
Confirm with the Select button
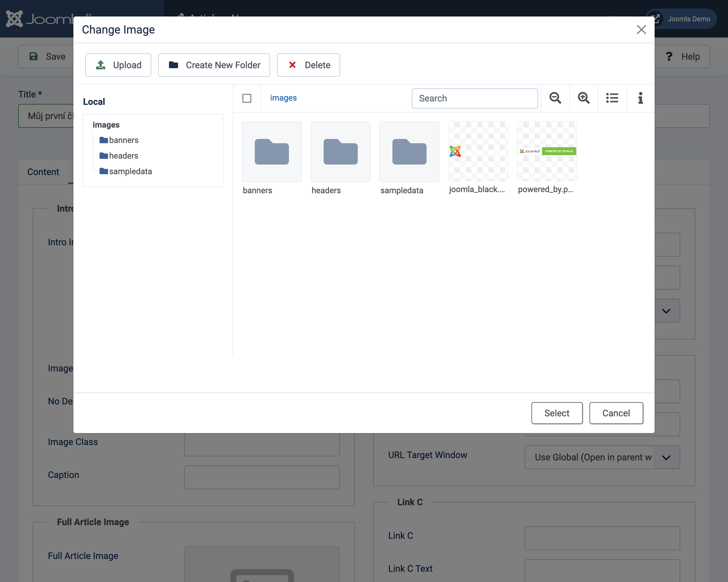(x=557, y=413)
